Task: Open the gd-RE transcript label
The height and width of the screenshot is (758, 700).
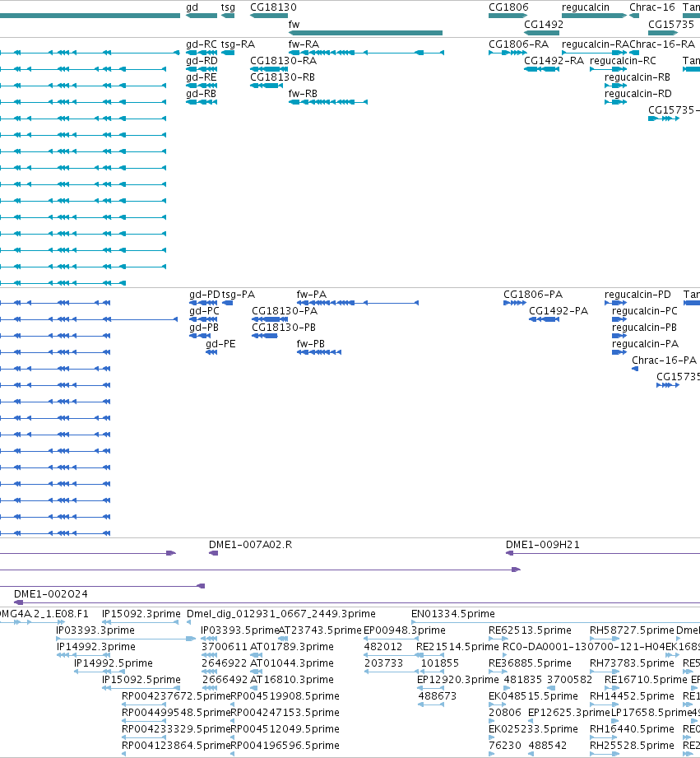Action: pyautogui.click(x=201, y=77)
